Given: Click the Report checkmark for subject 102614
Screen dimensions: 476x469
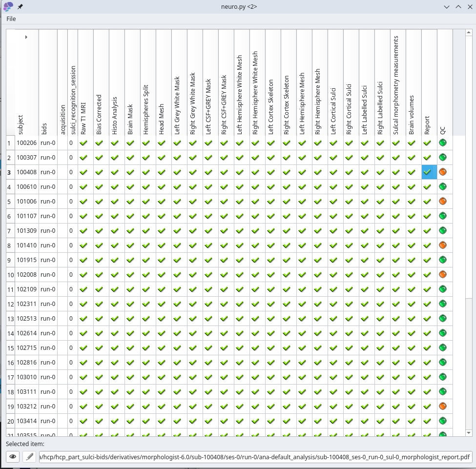Looking at the screenshot, I should click(427, 333).
